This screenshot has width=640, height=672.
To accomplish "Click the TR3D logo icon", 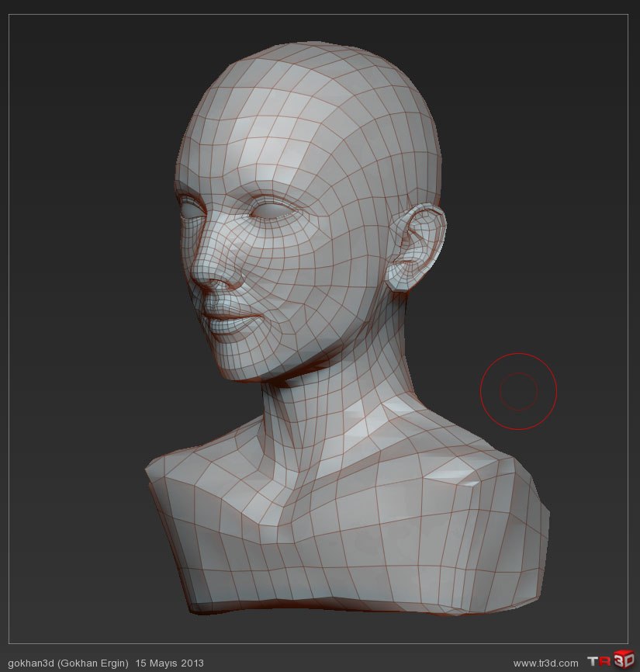I will point(611,660).
